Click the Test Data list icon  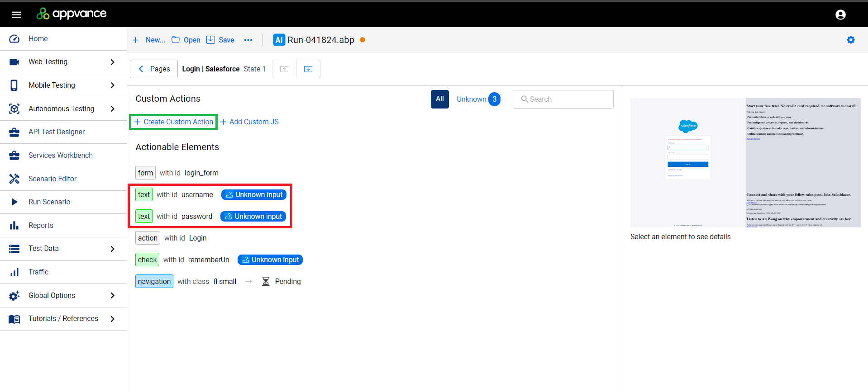click(x=14, y=249)
